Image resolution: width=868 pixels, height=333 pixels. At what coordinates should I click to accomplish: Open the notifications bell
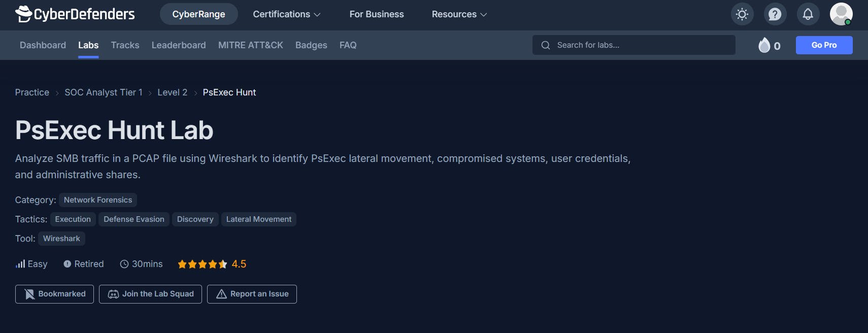pos(808,14)
